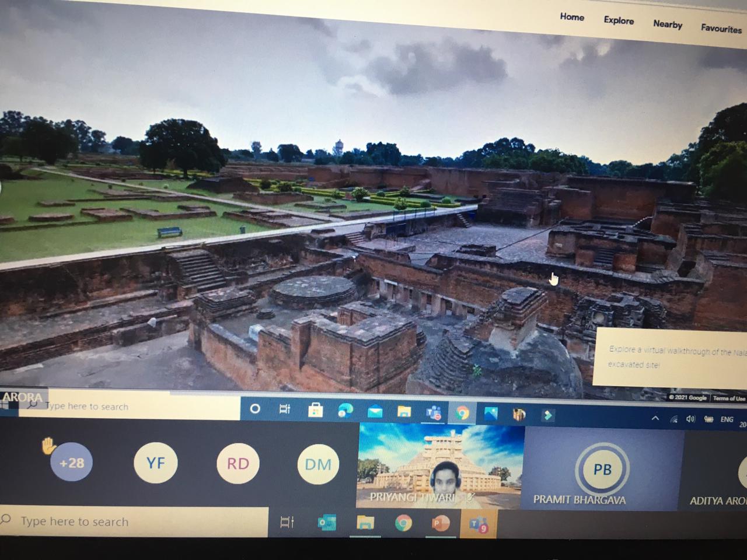Select the RD participant avatar

(x=238, y=464)
